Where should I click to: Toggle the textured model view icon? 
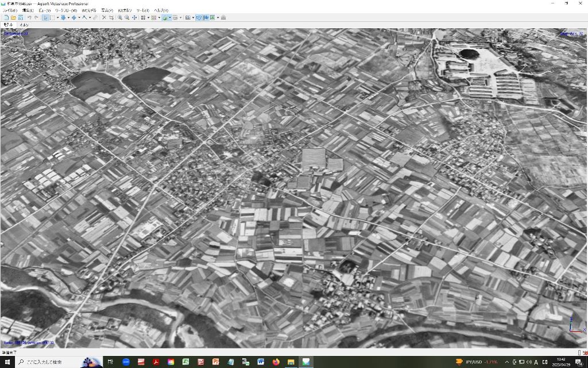pos(164,18)
